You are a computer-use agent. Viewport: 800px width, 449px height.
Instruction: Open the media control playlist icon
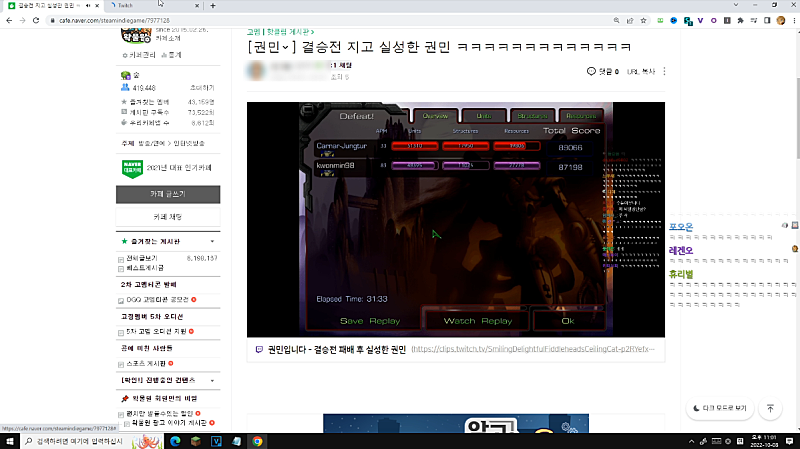[754, 20]
